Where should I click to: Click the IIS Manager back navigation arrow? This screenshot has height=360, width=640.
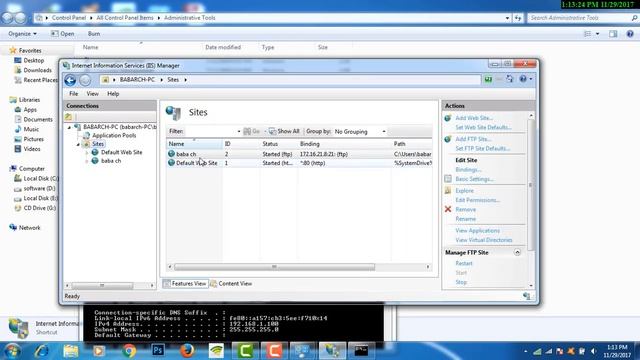[70, 80]
